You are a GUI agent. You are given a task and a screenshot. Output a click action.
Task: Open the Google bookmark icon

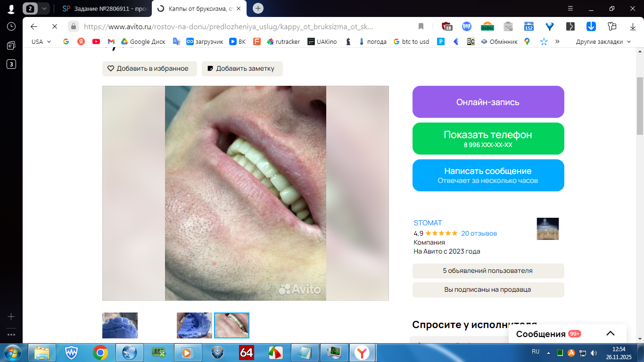(x=66, y=41)
